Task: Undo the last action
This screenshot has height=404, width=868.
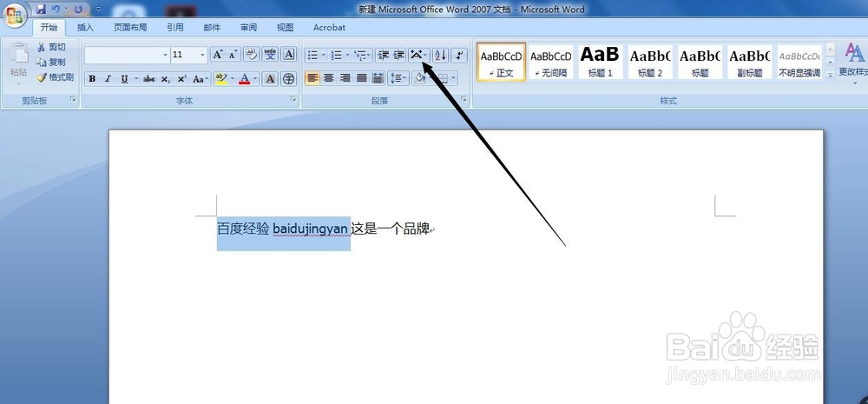Action: click(x=56, y=10)
